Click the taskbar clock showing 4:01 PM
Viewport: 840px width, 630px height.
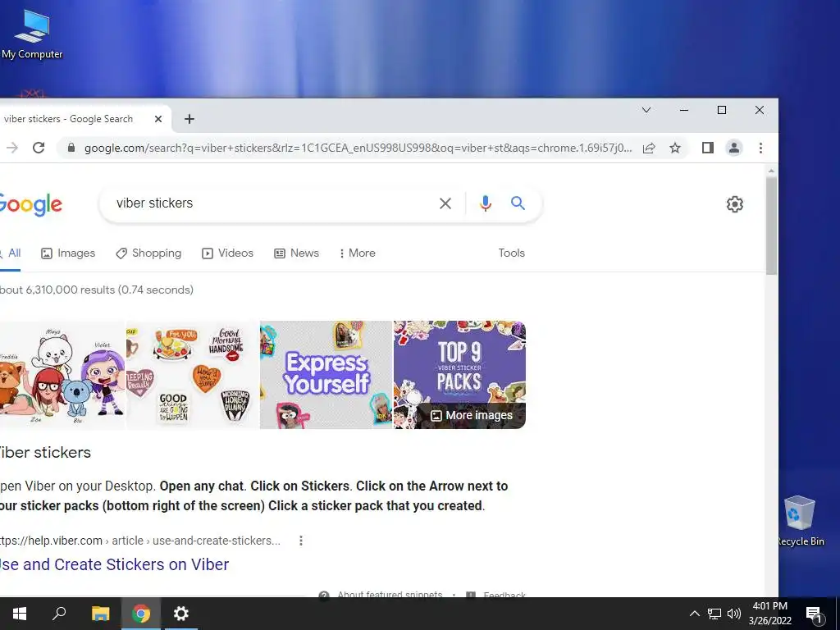(x=769, y=614)
